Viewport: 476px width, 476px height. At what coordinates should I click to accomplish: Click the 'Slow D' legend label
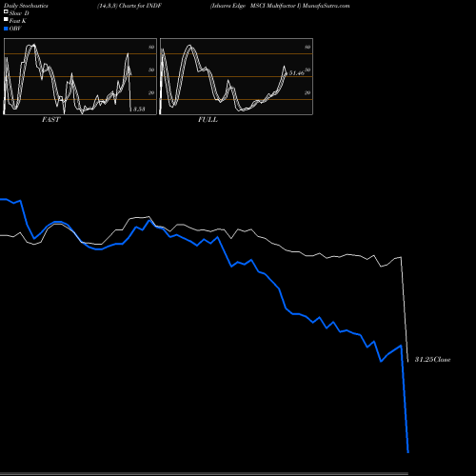(x=19, y=13)
